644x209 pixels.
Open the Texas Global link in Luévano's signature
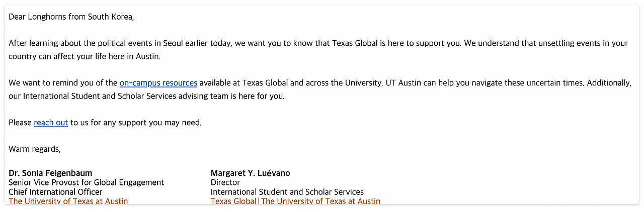[233, 201]
